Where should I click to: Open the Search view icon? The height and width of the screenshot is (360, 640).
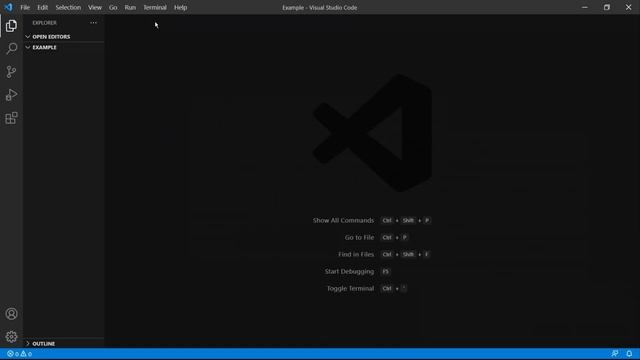pyautogui.click(x=11, y=49)
